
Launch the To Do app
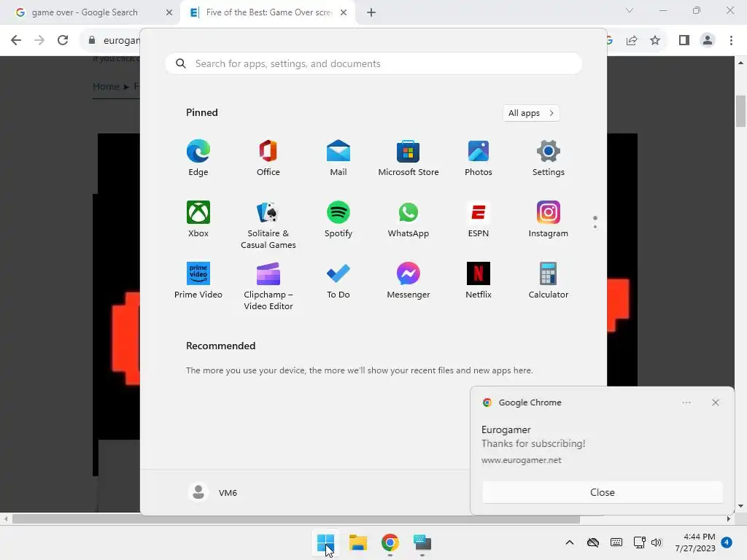[x=338, y=281]
